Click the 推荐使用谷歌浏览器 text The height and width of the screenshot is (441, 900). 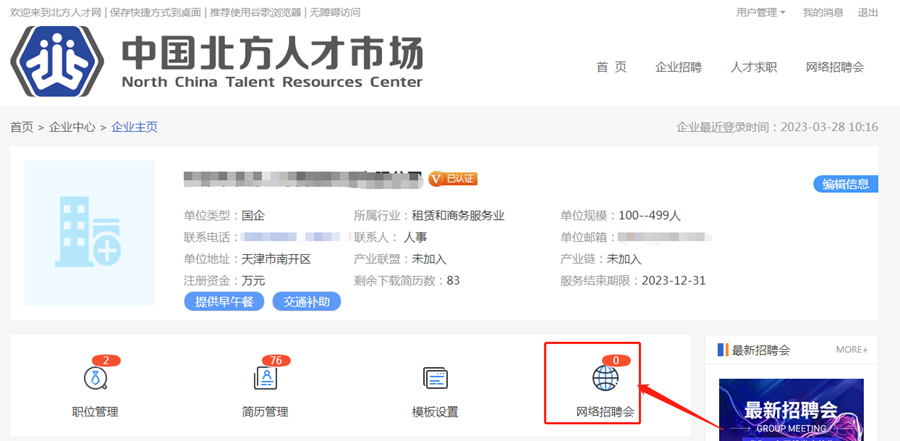point(255,13)
